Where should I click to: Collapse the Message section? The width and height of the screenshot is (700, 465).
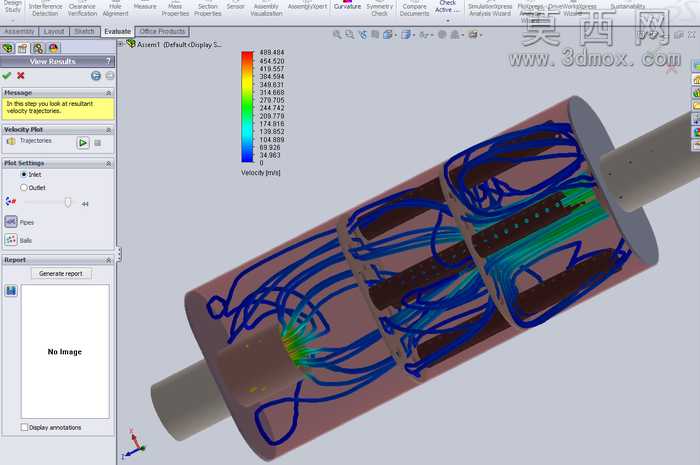coord(108,93)
